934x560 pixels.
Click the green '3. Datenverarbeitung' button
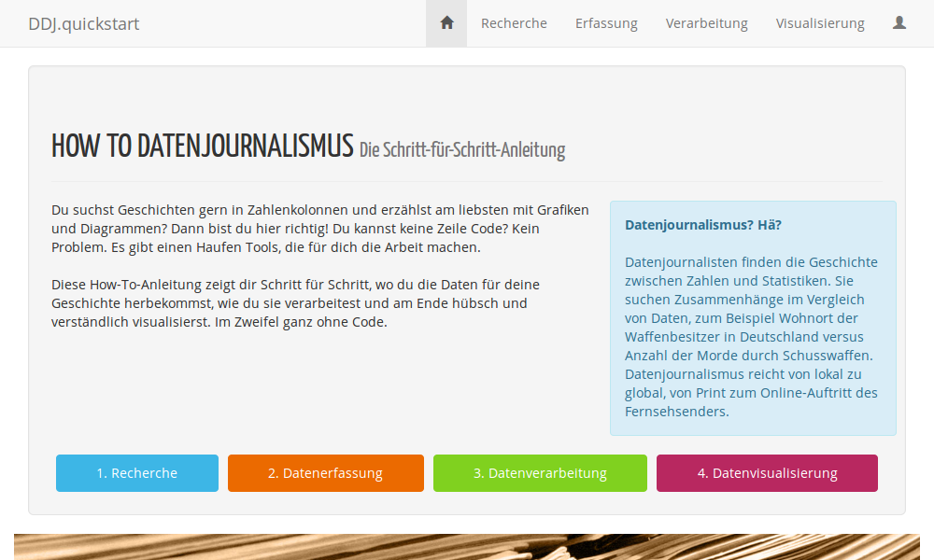click(x=540, y=473)
